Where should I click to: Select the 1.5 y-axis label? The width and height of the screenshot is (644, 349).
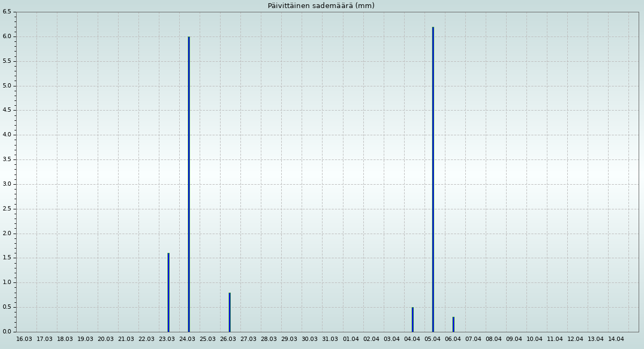pyautogui.click(x=6, y=258)
